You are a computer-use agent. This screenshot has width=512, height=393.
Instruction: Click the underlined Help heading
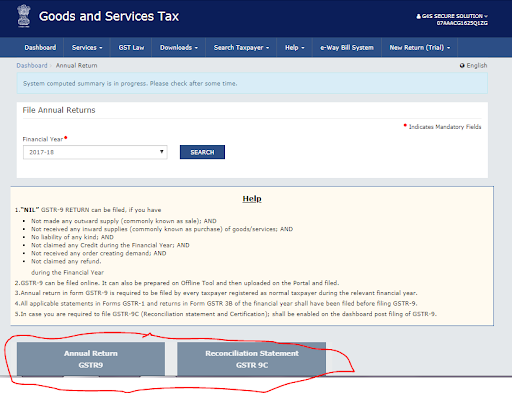coord(252,198)
